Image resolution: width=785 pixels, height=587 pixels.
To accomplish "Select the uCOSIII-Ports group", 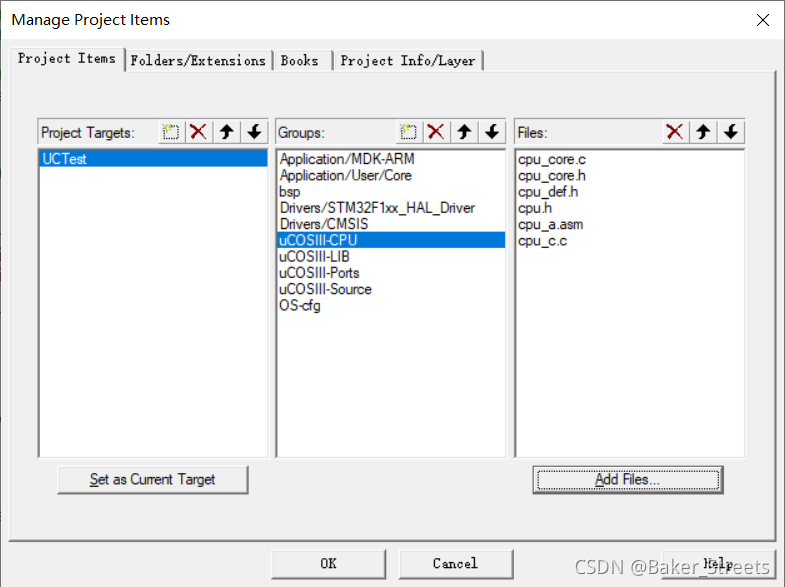I will click(390, 273).
